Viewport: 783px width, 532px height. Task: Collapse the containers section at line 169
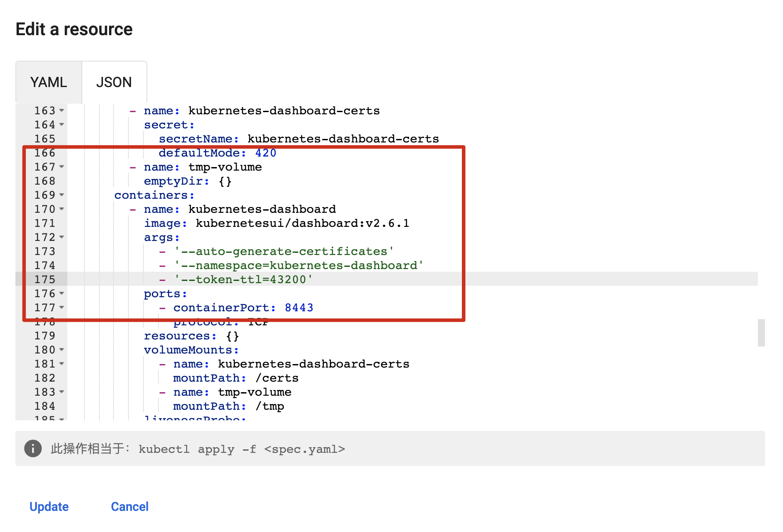62,195
